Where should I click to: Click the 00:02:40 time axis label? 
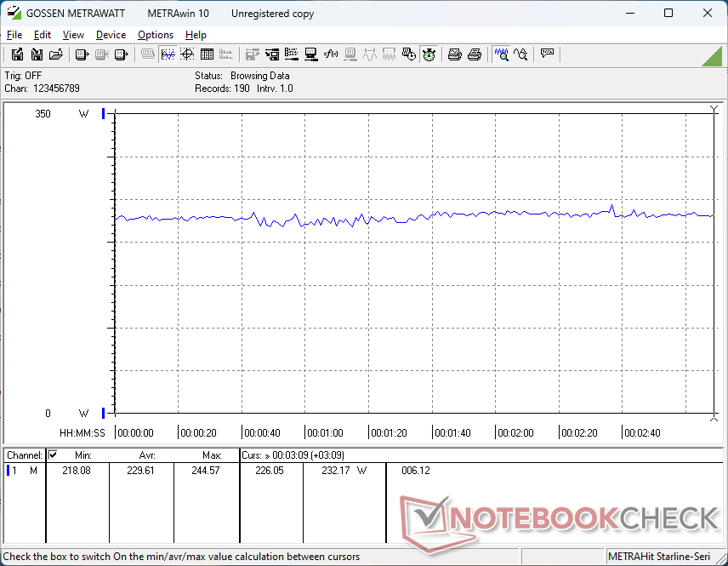642,433
